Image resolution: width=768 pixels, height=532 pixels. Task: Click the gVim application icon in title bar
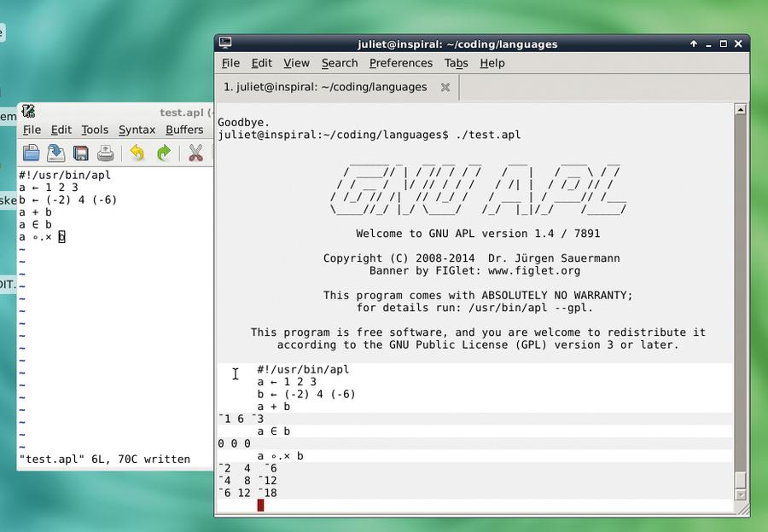(x=28, y=112)
